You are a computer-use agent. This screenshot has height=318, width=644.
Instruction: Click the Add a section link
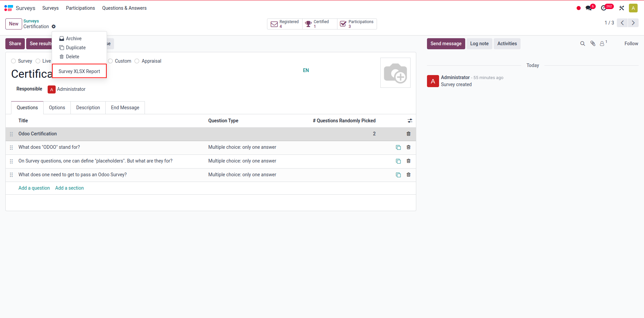click(69, 188)
